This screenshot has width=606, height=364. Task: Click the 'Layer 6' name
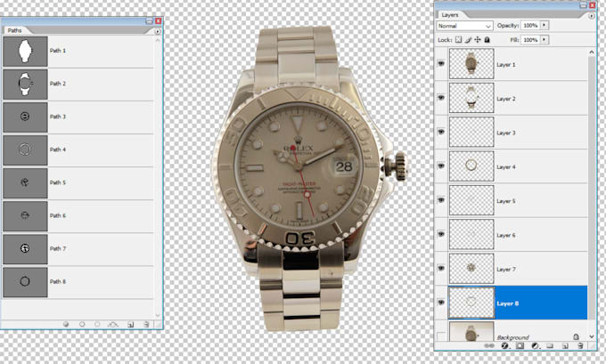click(506, 235)
